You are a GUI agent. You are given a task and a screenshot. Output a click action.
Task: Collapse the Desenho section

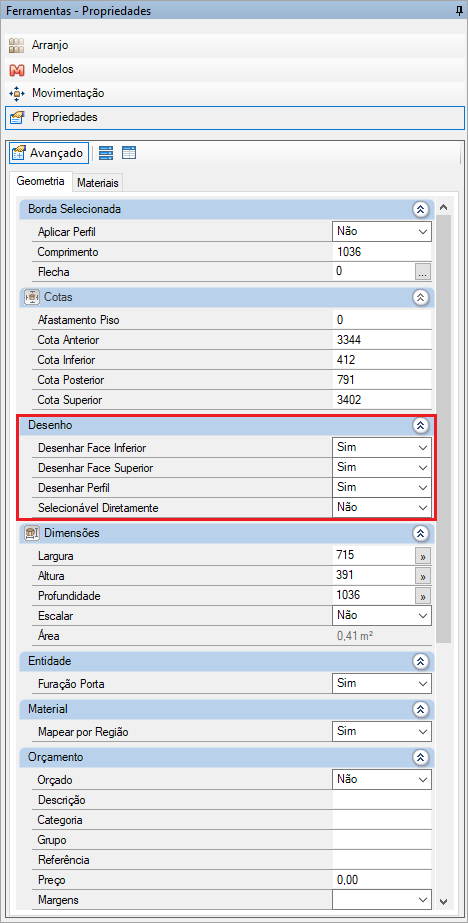click(420, 426)
